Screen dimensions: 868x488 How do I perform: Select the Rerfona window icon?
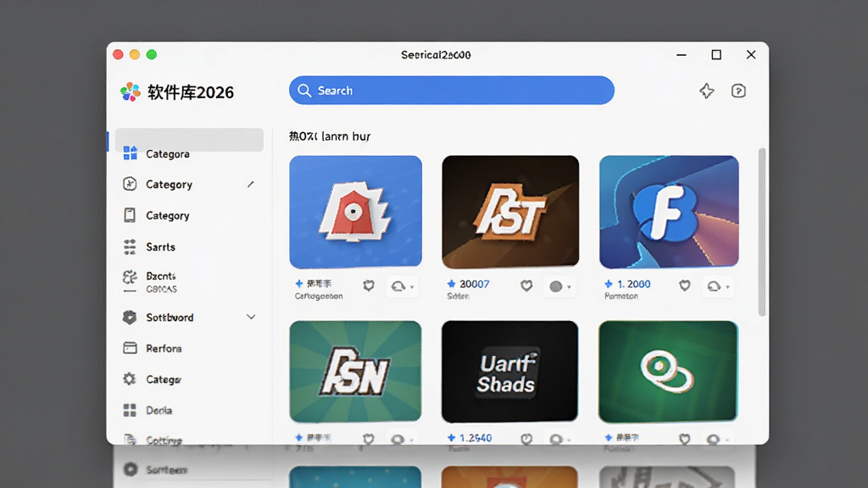(130, 348)
